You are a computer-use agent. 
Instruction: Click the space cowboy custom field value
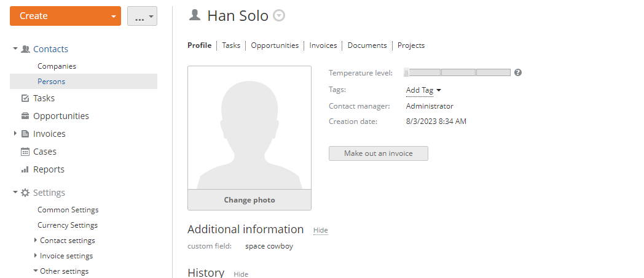[x=269, y=247]
